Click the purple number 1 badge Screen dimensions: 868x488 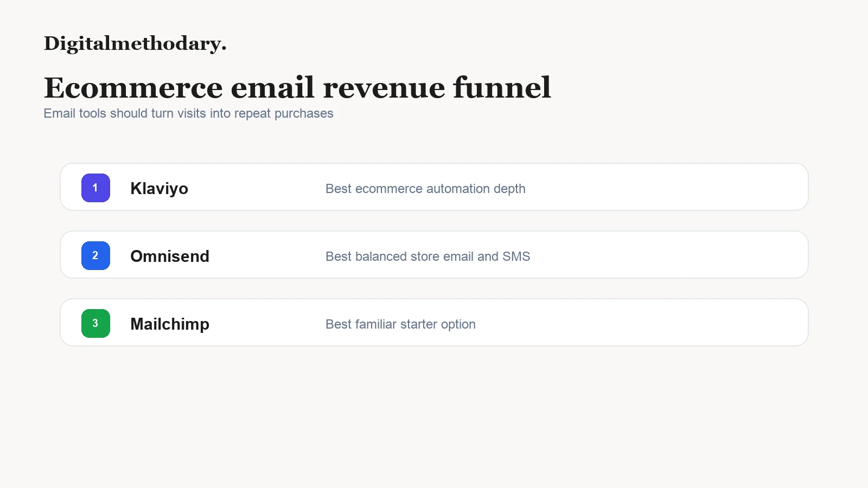95,188
